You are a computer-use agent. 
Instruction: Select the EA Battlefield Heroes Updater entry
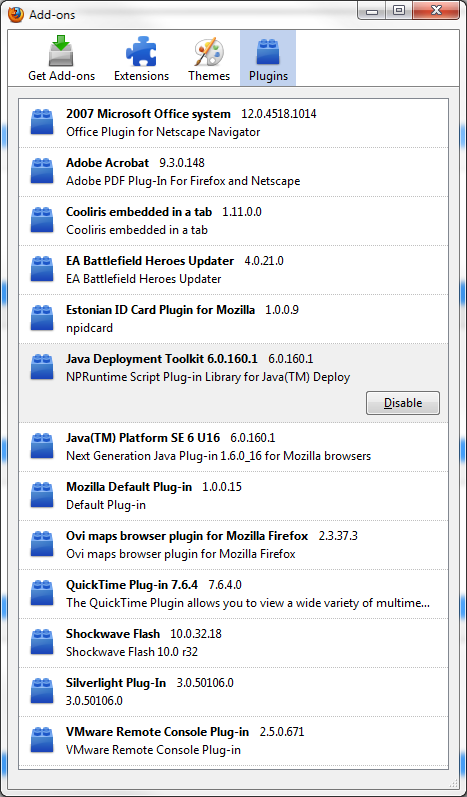point(233,270)
